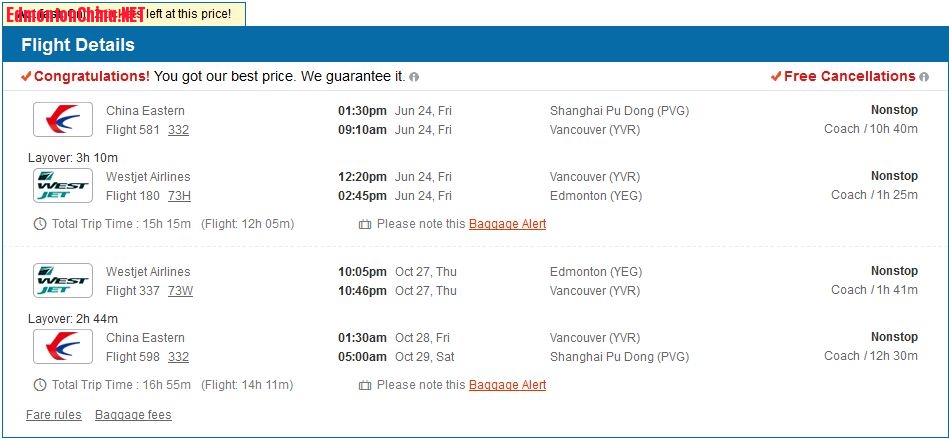This screenshot has width=949, height=439.
Task: Click the China Eastern logo beside Flight 598
Action: (63, 346)
